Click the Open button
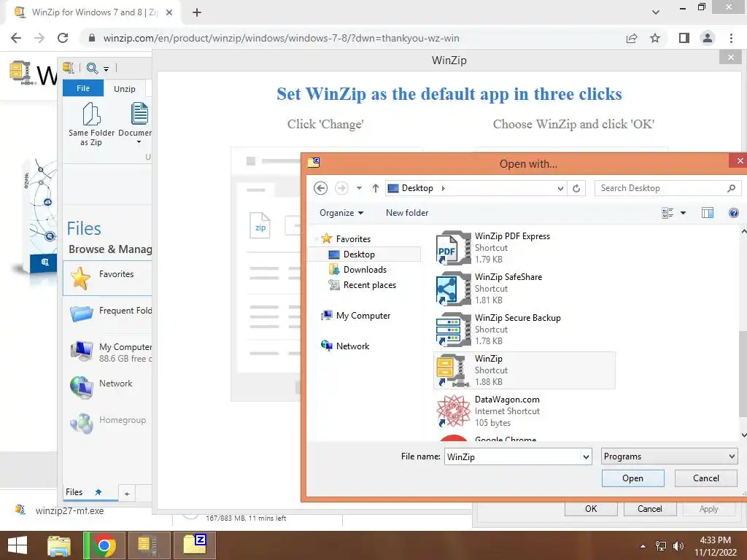This screenshot has height=560, width=747. tap(632, 478)
